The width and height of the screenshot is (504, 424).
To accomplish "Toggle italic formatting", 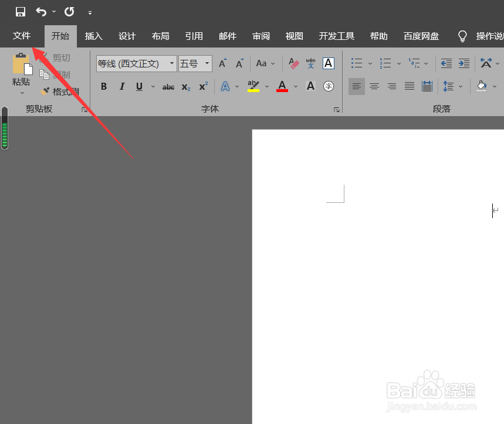I will [122, 86].
